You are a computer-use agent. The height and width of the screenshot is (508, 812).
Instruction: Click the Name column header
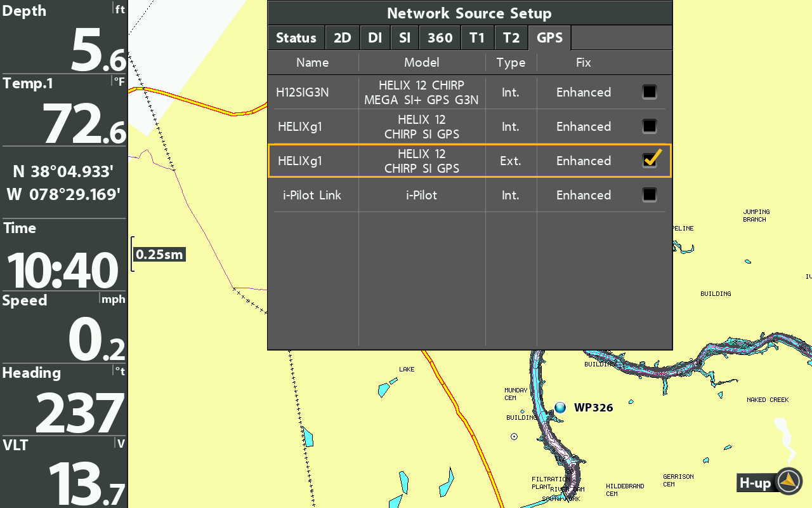pos(313,62)
